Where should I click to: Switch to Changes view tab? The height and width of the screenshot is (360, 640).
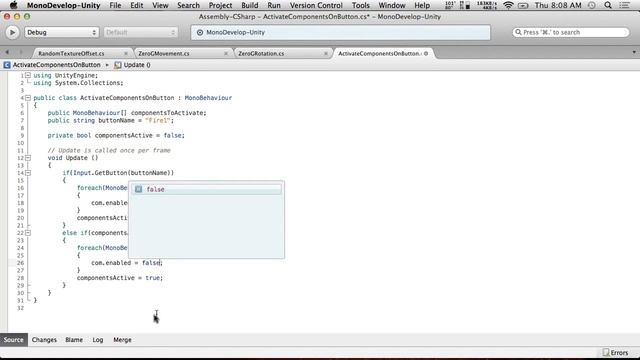[44, 340]
